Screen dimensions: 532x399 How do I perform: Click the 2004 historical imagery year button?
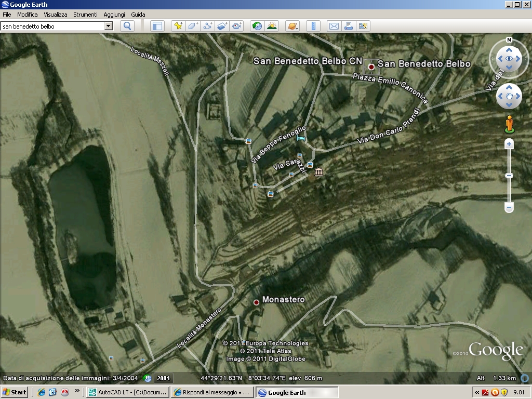[x=164, y=378]
